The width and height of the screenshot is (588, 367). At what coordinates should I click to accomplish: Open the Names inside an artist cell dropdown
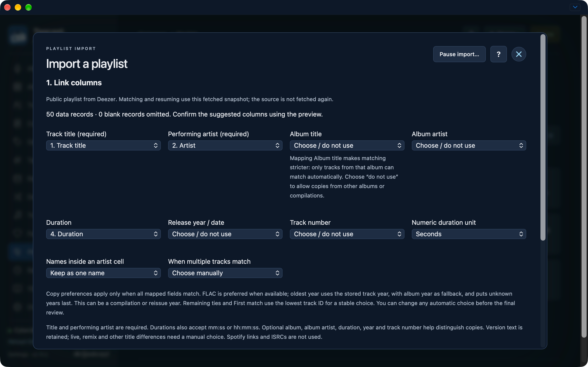pos(103,273)
